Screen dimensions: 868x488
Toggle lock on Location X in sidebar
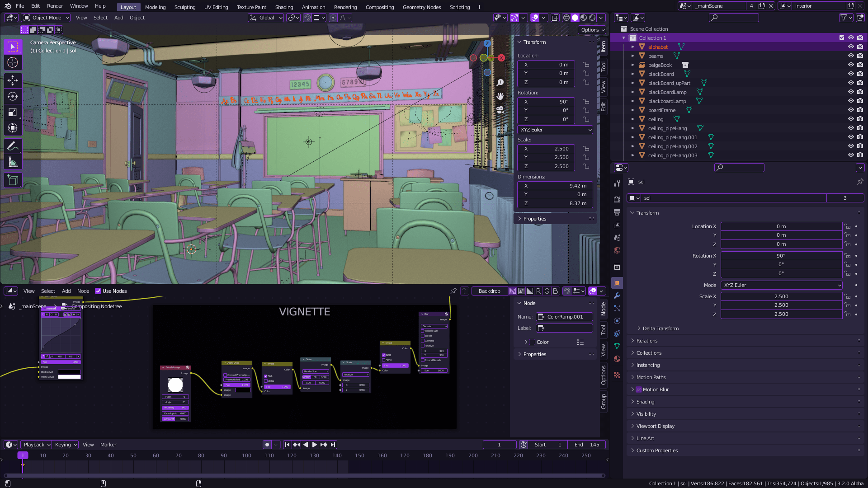[x=586, y=65]
